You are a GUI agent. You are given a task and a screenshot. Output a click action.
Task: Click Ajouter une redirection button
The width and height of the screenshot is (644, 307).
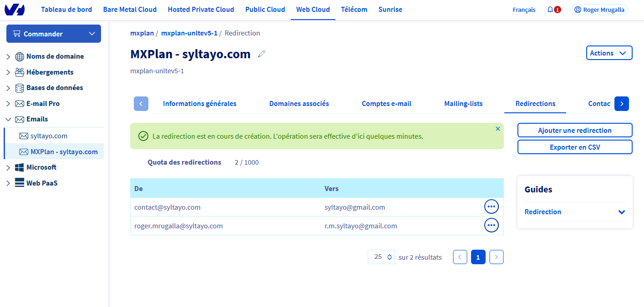(x=574, y=131)
